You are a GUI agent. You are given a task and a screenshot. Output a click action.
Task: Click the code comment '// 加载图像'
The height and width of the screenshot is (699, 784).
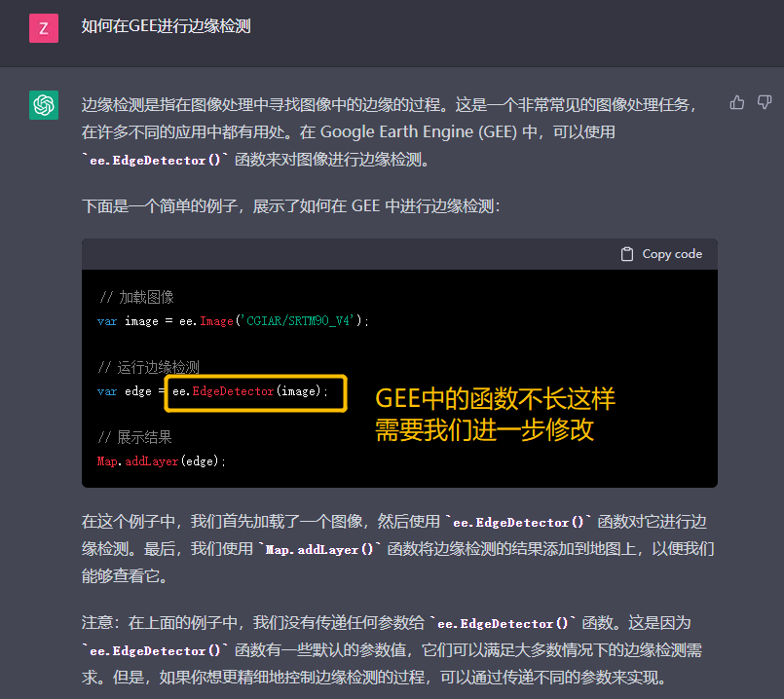tap(136, 297)
